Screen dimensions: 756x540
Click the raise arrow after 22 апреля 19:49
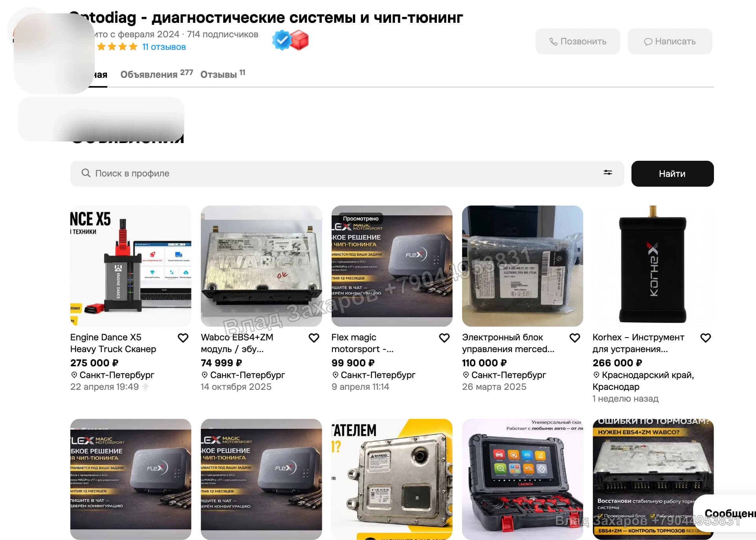pos(145,387)
